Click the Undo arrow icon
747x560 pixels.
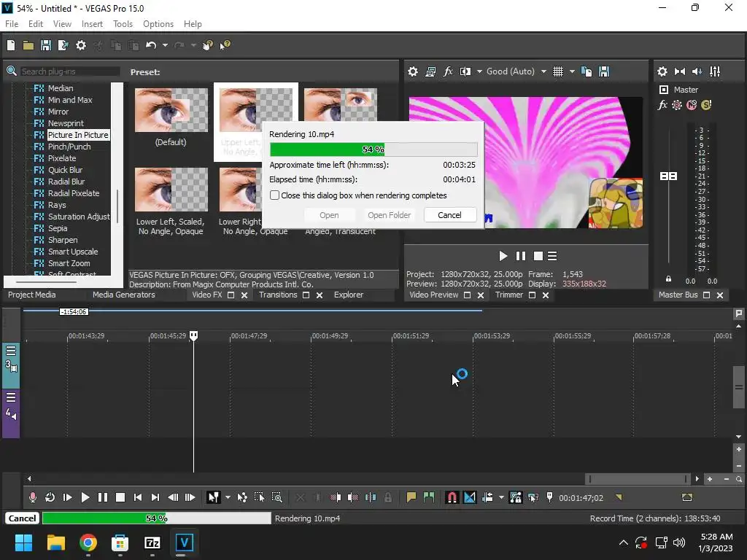[151, 45]
